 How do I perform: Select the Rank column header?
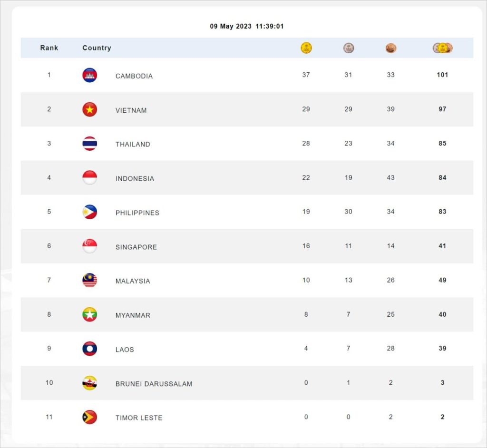click(49, 48)
